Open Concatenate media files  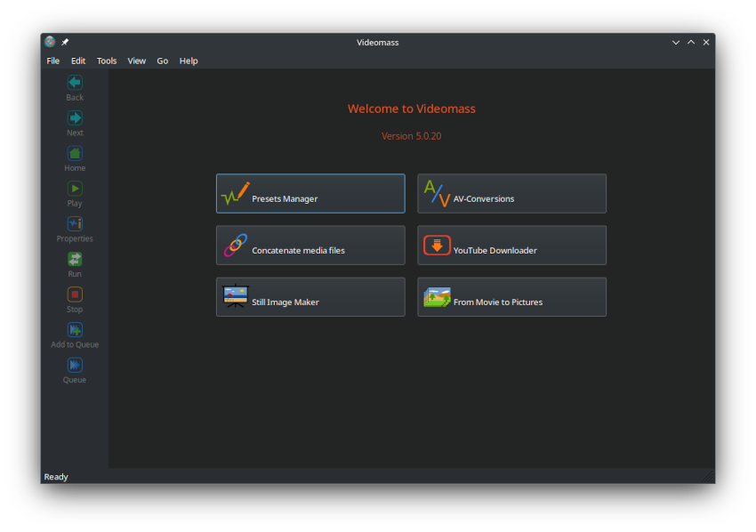point(310,245)
